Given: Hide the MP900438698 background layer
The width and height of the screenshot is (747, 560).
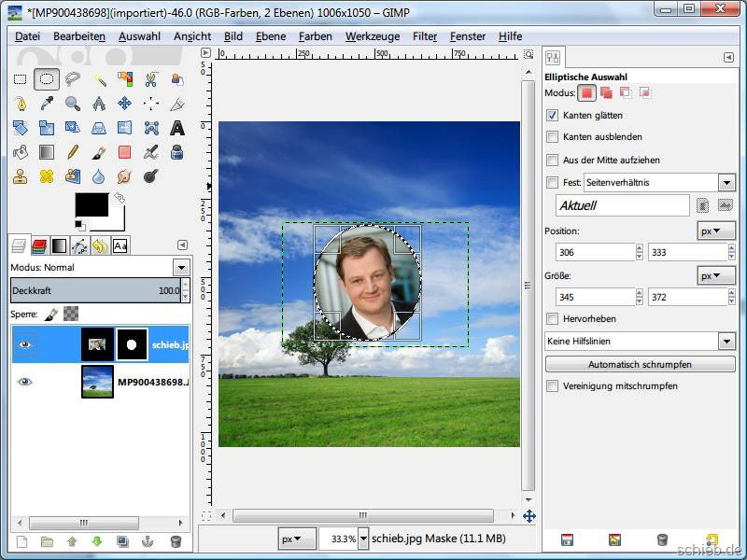Looking at the screenshot, I should click(25, 382).
